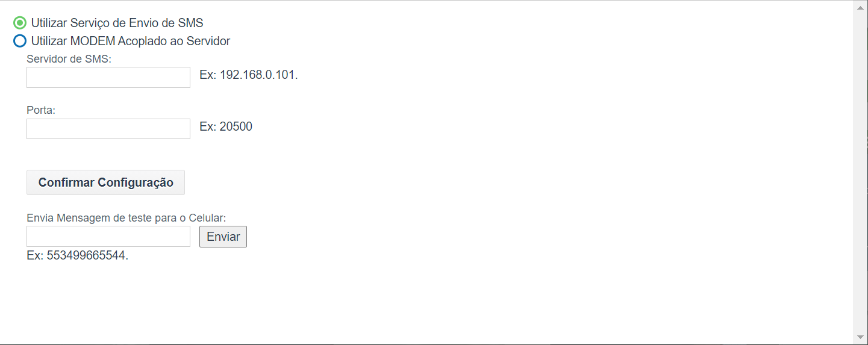Focus the Servidor de SMS input field

point(108,77)
